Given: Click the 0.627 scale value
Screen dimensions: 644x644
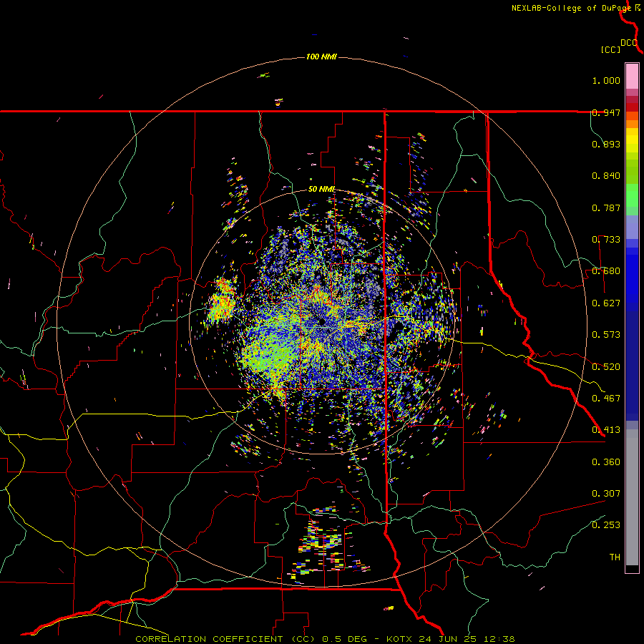Looking at the screenshot, I should pyautogui.click(x=606, y=303).
